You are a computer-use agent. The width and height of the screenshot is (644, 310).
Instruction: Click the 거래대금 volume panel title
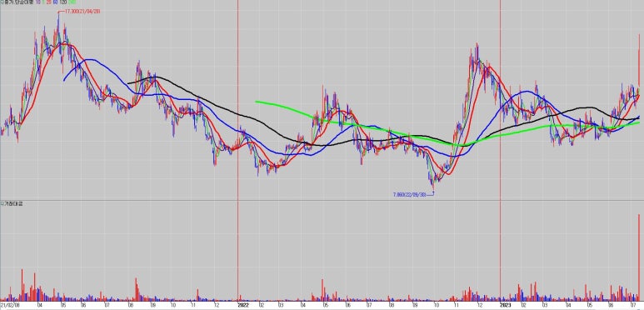pos(13,203)
